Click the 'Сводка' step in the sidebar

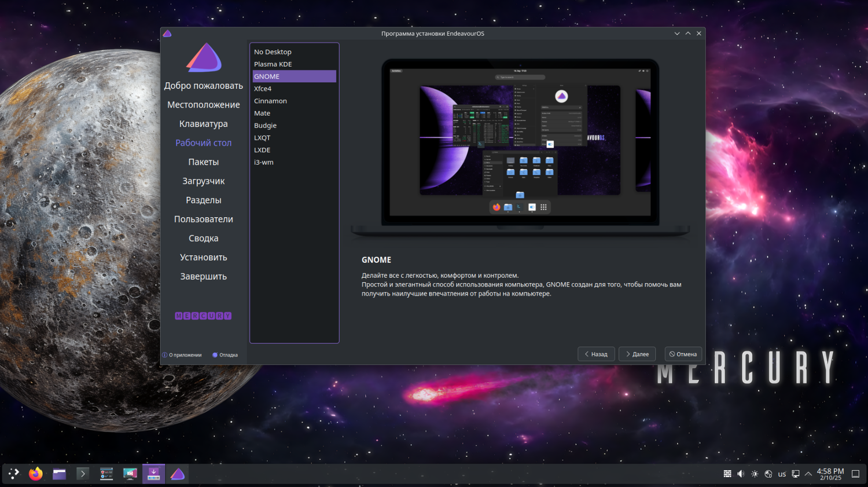tap(204, 239)
